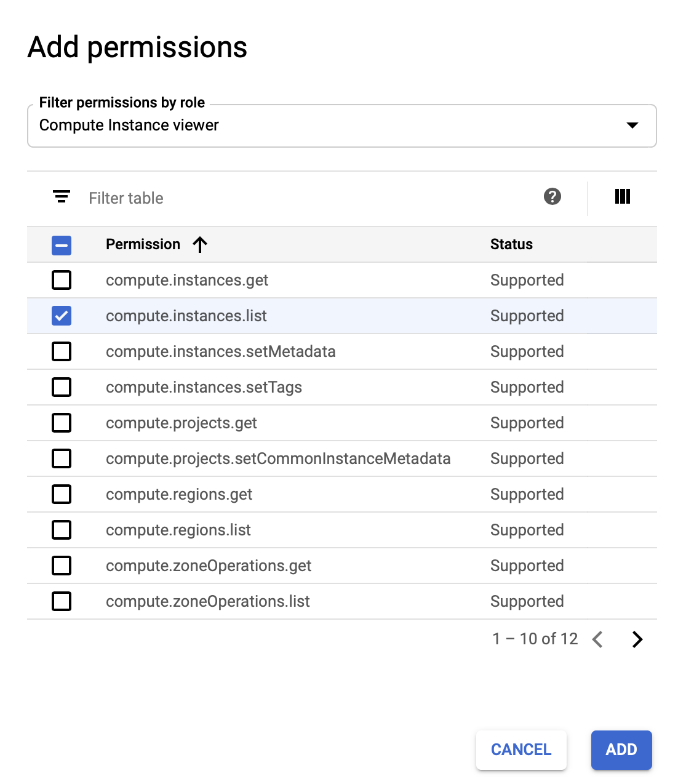This screenshot has height=784, width=678.
Task: Toggle Permission column sort arrow
Action: [x=200, y=245]
